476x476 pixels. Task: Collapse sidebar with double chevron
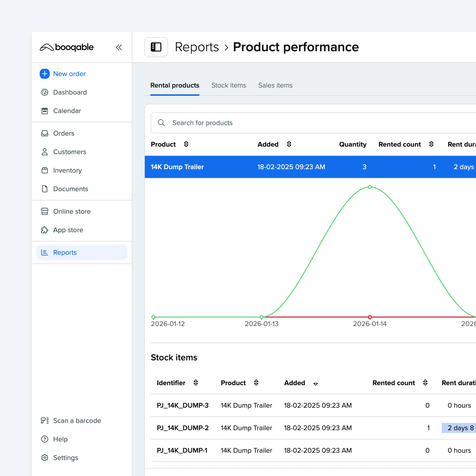tap(119, 47)
